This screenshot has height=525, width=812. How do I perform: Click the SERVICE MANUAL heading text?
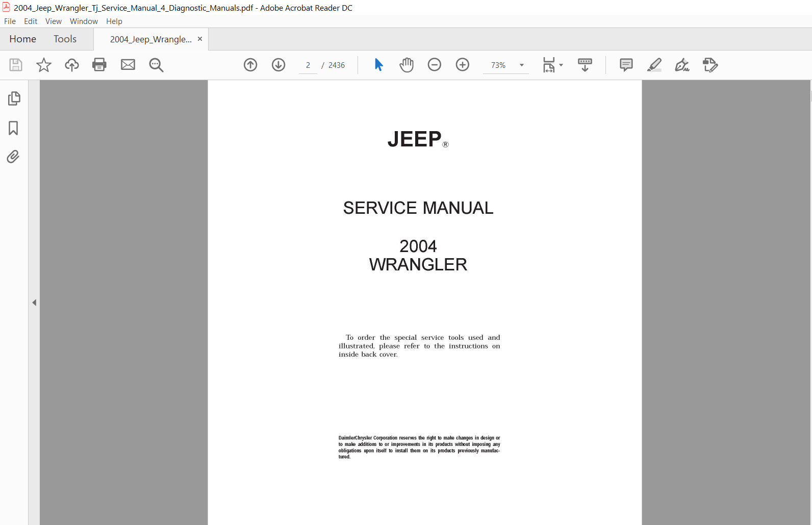pos(418,208)
